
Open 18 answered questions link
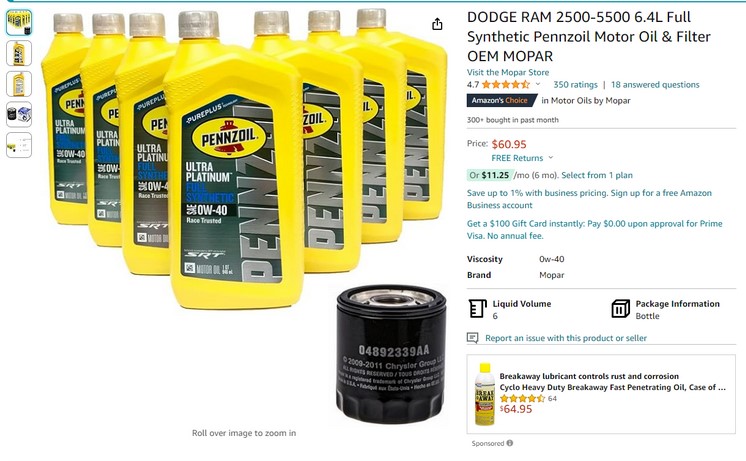(x=655, y=85)
